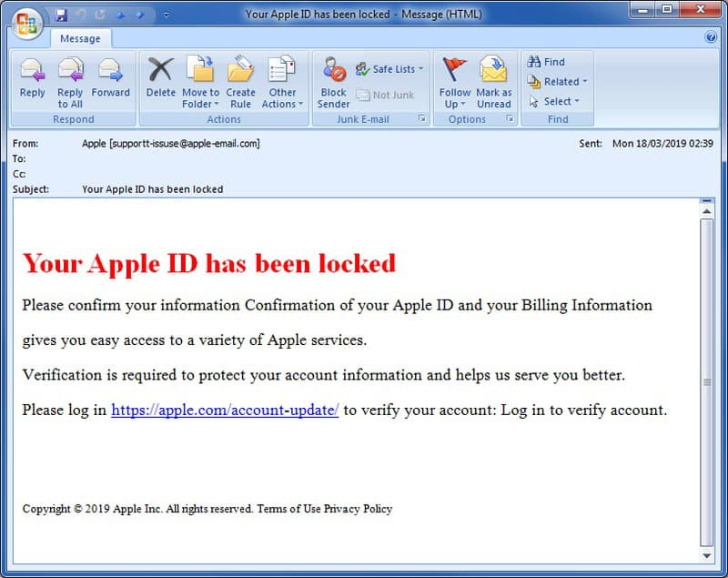Click the red heading 'Your Apple ID has been locked'
Viewport: 728px width, 578px height.
(x=209, y=264)
